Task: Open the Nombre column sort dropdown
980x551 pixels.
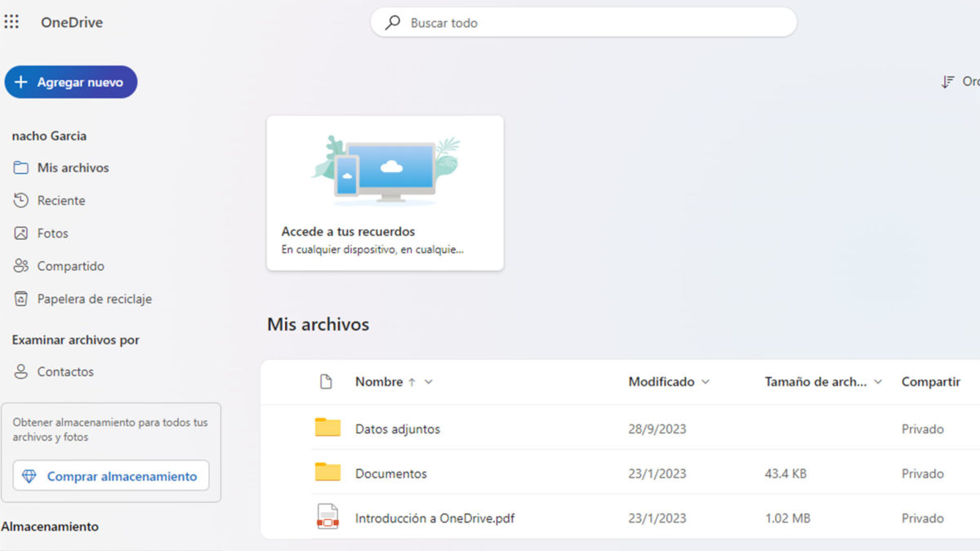Action: click(x=428, y=381)
